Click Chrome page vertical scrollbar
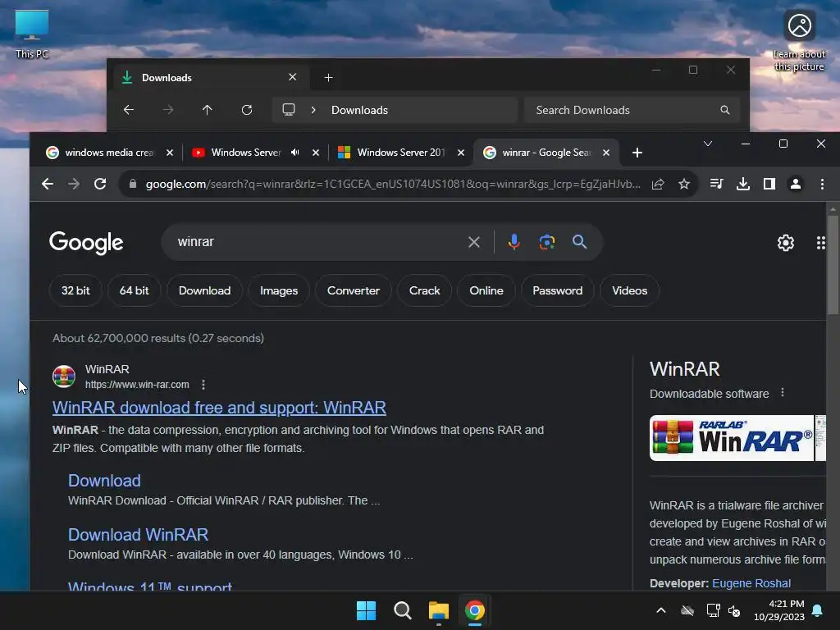 point(832,265)
